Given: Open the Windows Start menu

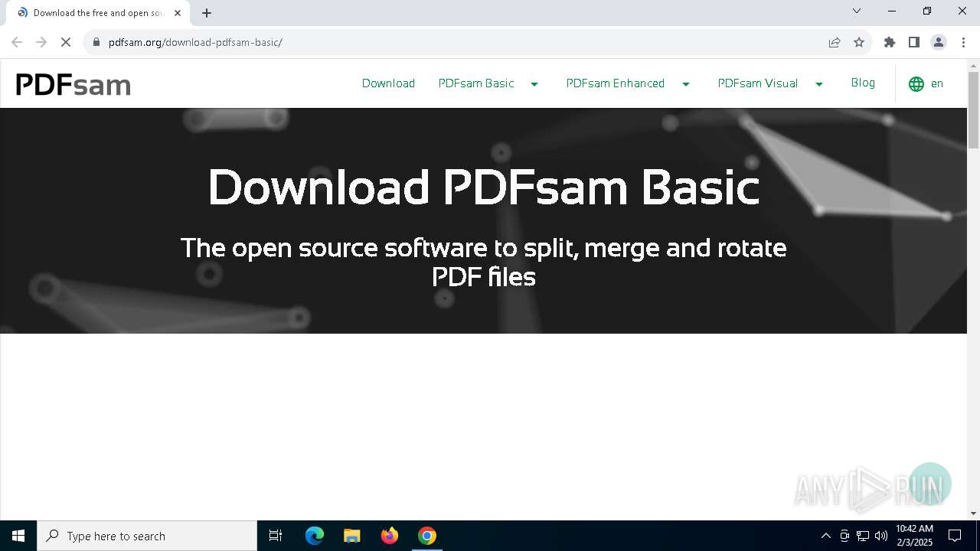Looking at the screenshot, I should point(18,536).
